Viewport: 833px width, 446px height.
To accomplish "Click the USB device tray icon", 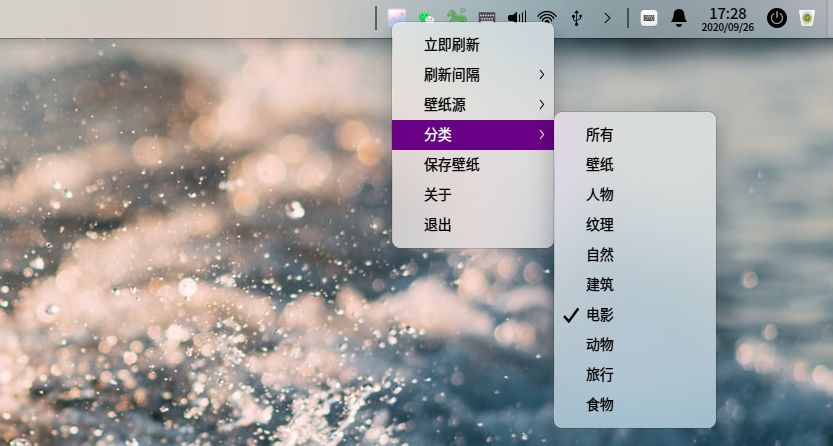I will [x=576, y=18].
